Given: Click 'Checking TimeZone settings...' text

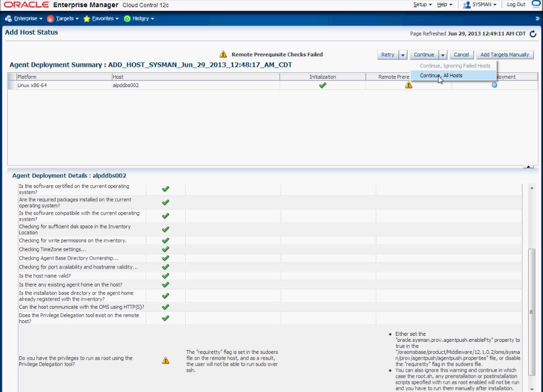Looking at the screenshot, I should (52, 249).
